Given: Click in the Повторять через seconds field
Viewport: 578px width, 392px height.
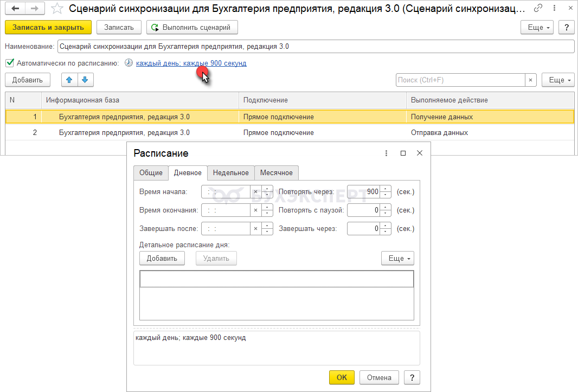Looking at the screenshot, I should tap(363, 192).
